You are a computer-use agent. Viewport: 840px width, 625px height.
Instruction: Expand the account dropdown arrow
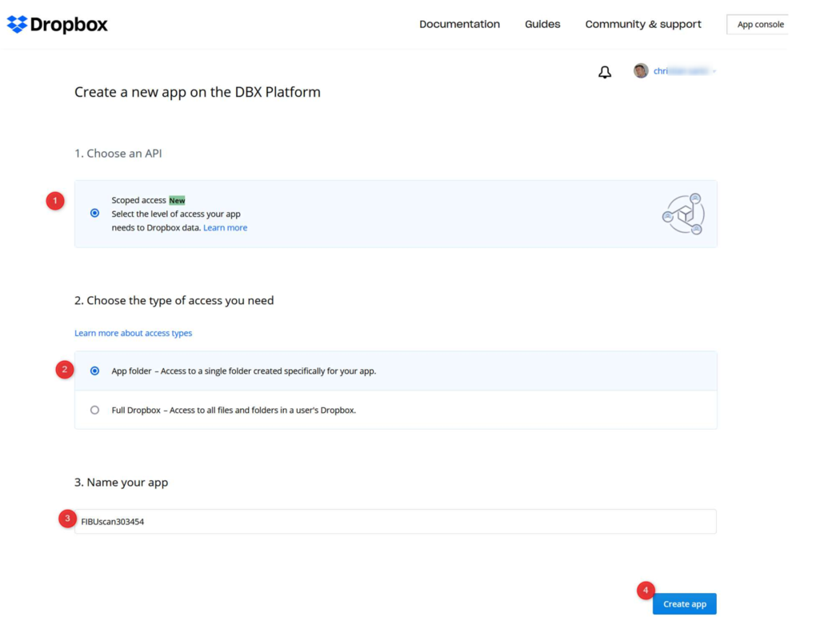714,71
